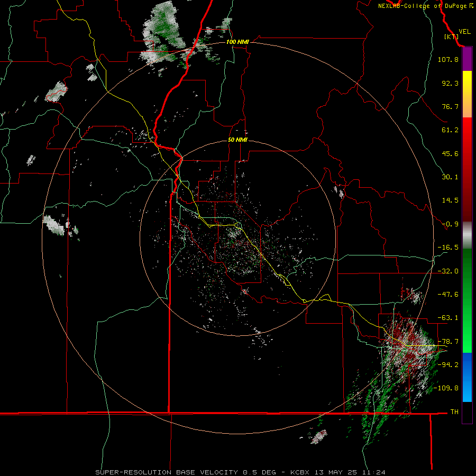Viewport: 476px width, 476px height.
Task: Click the -0.9 velocity scale value
Action: 450,224
